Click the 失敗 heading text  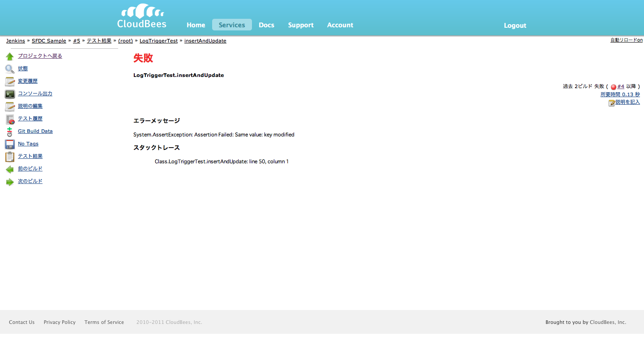pyautogui.click(x=143, y=58)
